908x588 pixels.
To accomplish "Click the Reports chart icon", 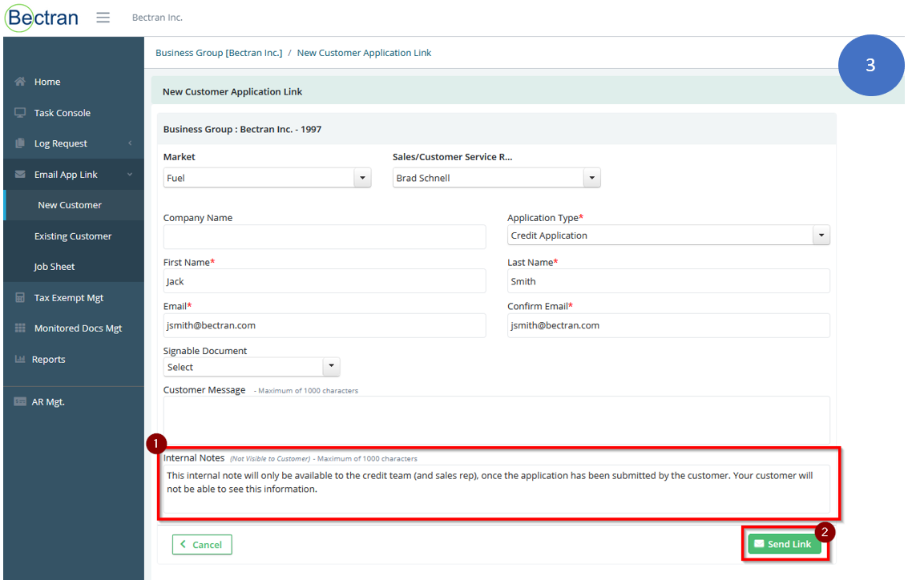I will tap(20, 359).
